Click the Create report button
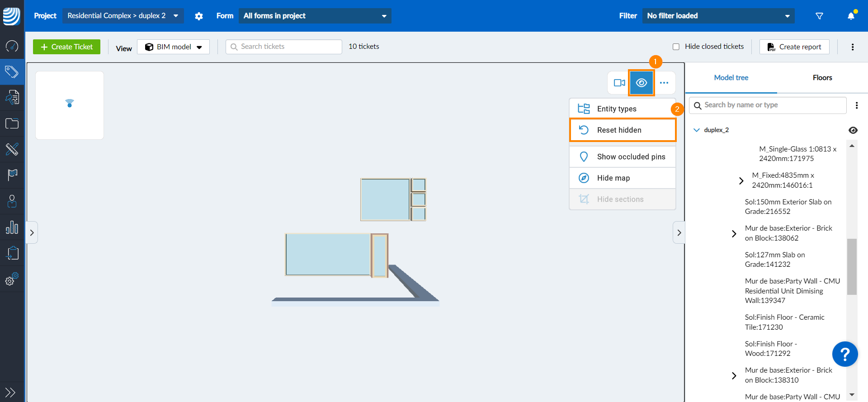This screenshot has width=868, height=402. point(794,47)
